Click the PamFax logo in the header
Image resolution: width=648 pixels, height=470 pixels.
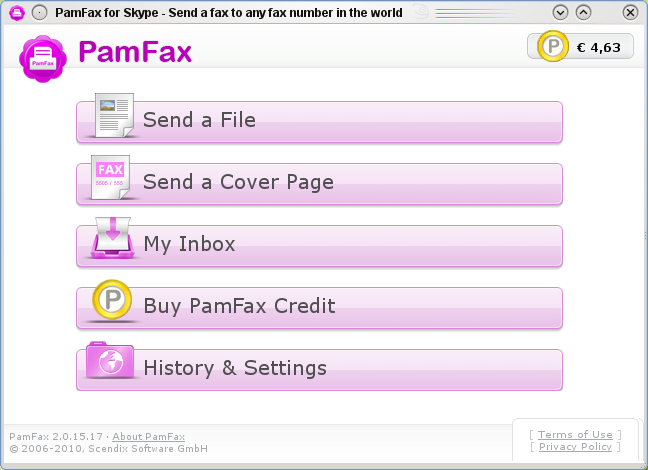(43, 58)
